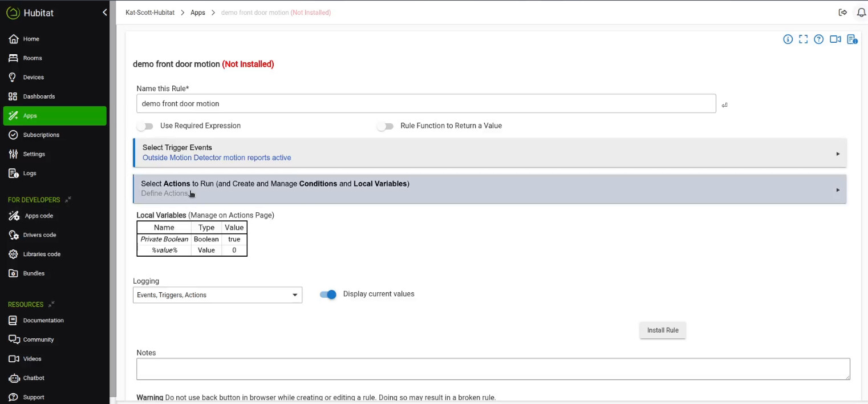Click in the Notes text area
Viewport: 868px width, 404px height.
[x=493, y=369]
